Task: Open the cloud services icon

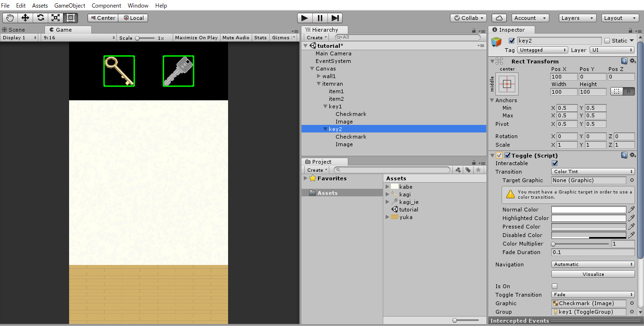Action: [499, 18]
